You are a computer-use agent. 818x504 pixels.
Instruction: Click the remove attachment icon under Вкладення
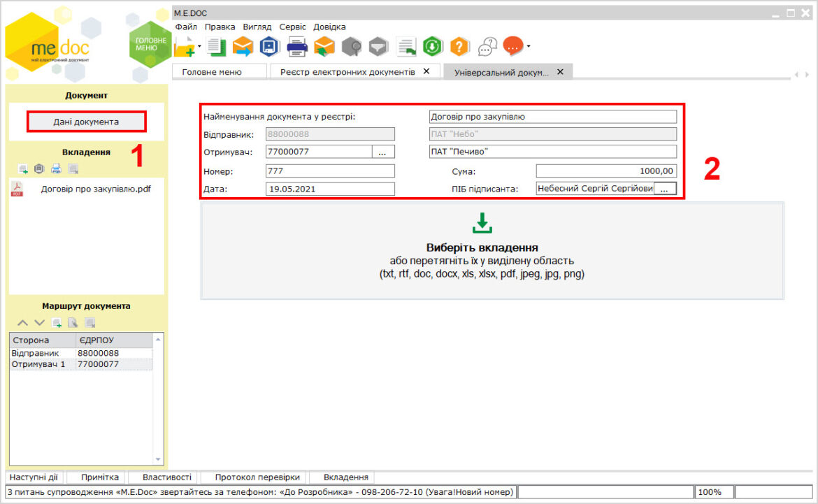(x=73, y=168)
